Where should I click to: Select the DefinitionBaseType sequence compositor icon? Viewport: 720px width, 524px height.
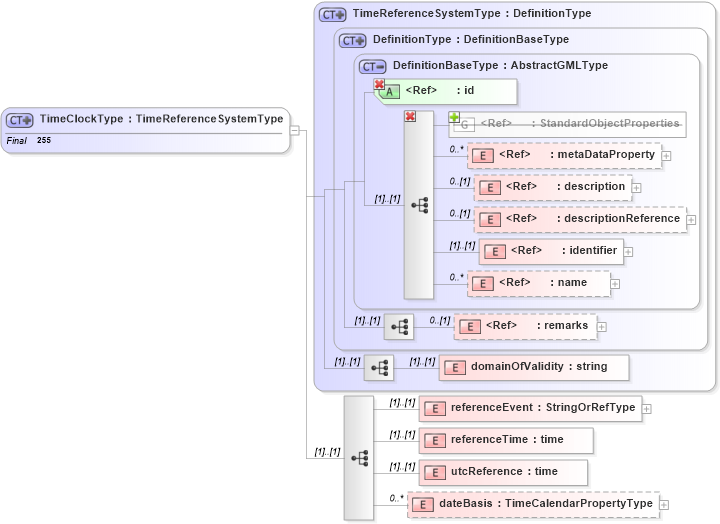(x=420, y=205)
